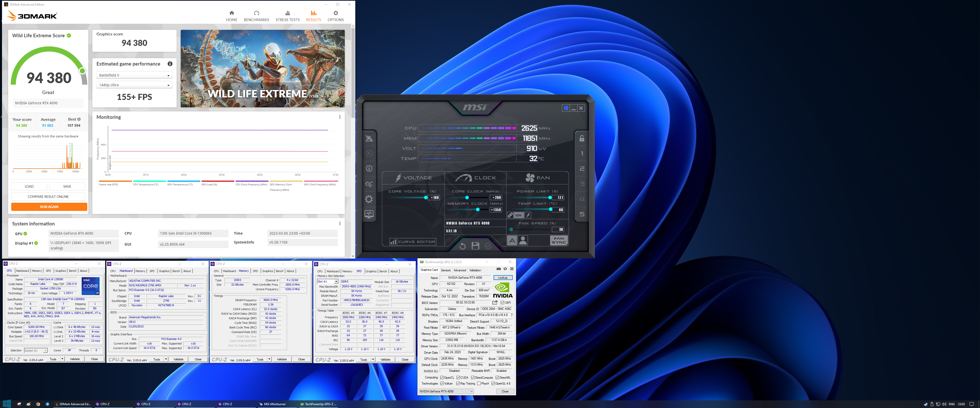Click the LOAD button in 3DMark
Viewport: 980px width, 408px height.
click(29, 186)
